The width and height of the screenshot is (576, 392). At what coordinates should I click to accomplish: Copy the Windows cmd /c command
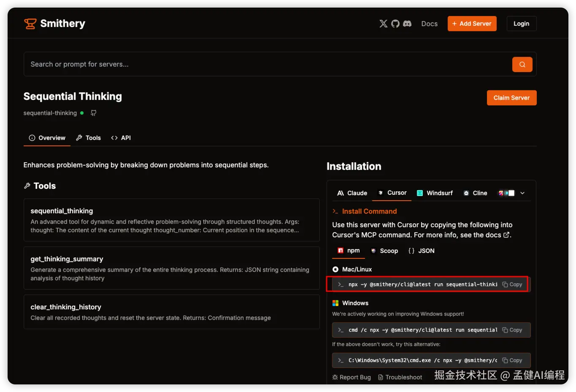pyautogui.click(x=512, y=330)
